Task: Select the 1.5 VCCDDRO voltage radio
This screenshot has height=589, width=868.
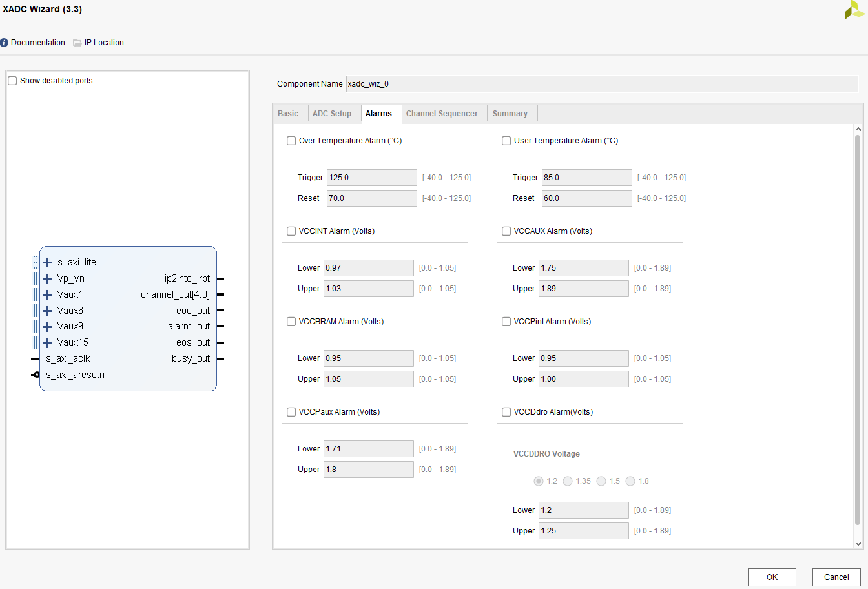Action: (601, 481)
